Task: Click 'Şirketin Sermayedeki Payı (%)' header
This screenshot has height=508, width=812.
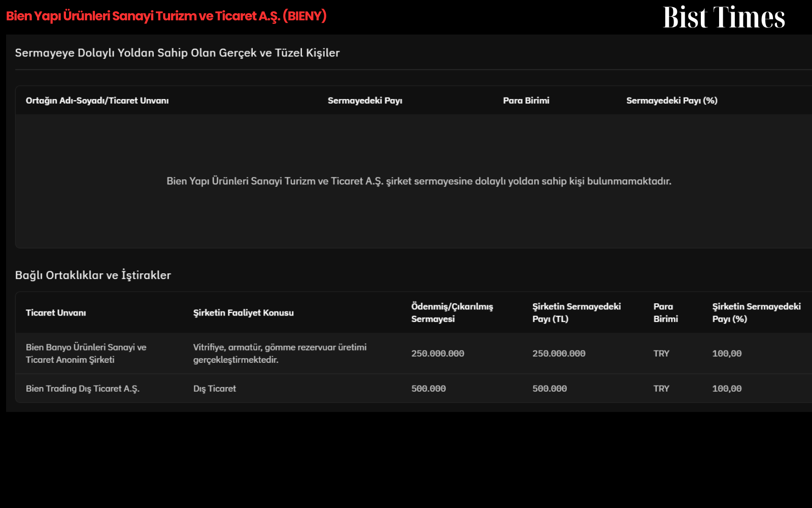Action: tap(756, 313)
